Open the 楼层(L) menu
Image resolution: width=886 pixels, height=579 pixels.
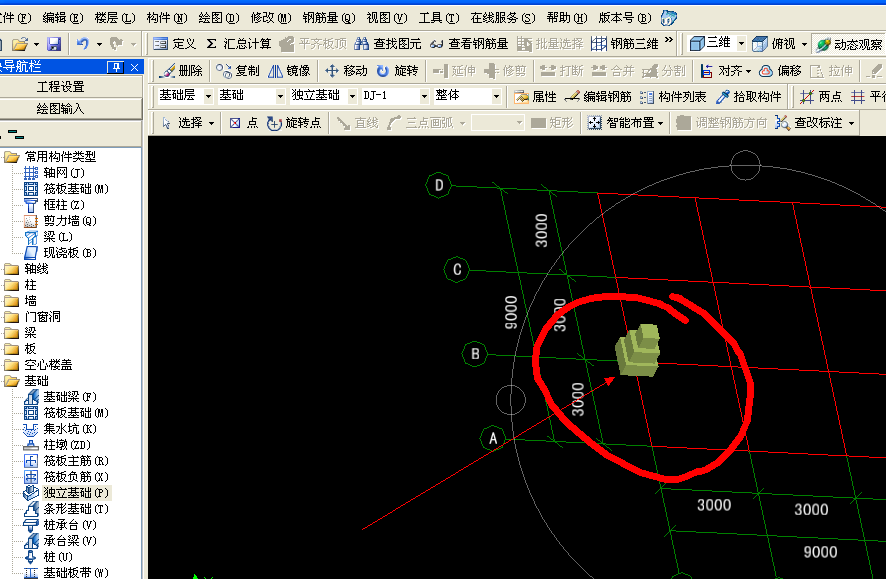click(115, 18)
